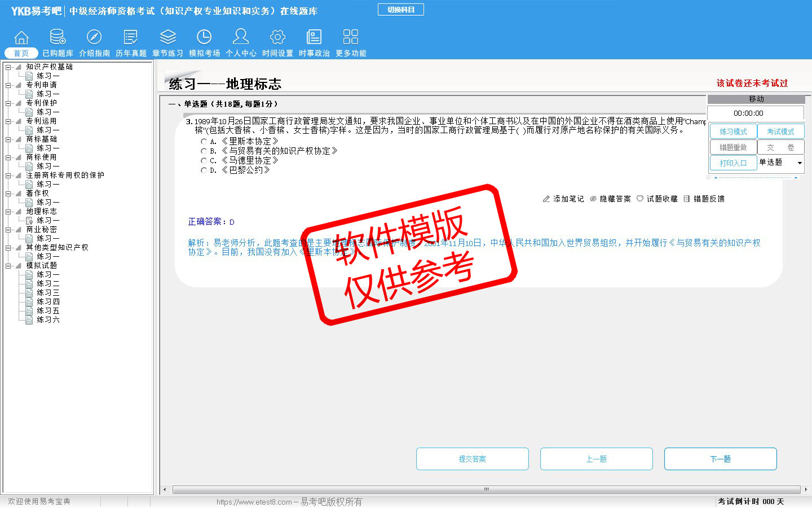The image size is (812, 508).
Task: Choose option D 巴黎公约 radio button
Action: [x=204, y=170]
